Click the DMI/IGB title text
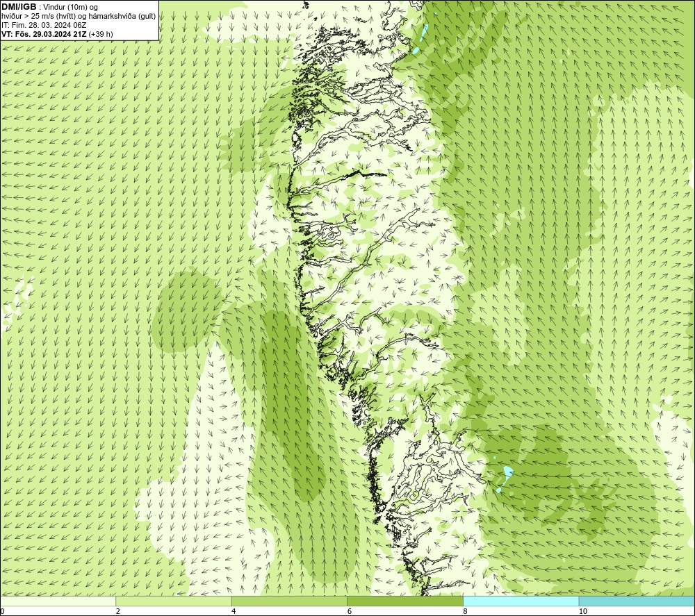695x616 pixels. tap(19, 7)
